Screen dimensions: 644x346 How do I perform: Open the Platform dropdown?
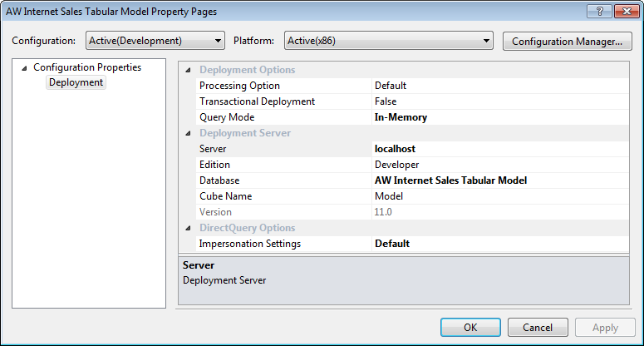click(389, 41)
